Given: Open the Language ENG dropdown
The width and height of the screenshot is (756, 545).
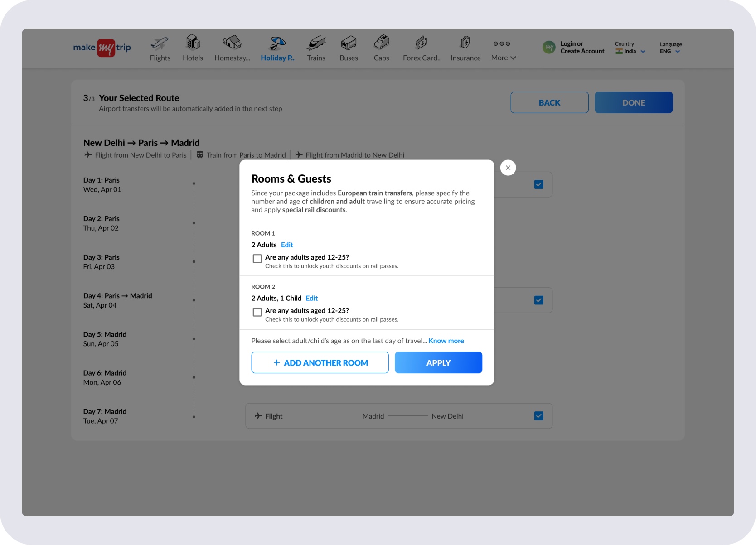Looking at the screenshot, I should [670, 48].
